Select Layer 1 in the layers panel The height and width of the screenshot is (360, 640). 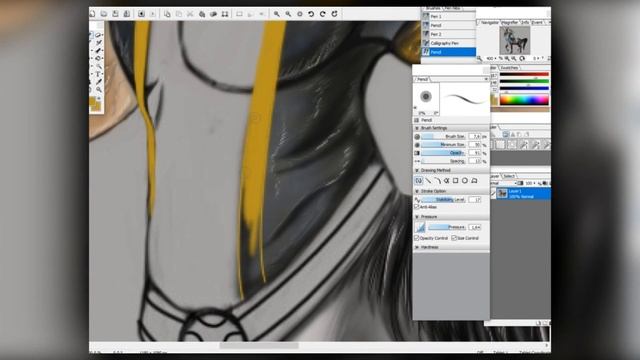[523, 193]
